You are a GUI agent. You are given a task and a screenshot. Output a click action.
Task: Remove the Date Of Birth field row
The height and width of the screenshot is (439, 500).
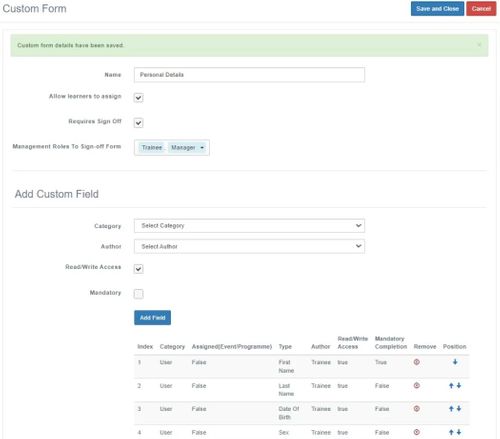pyautogui.click(x=416, y=409)
